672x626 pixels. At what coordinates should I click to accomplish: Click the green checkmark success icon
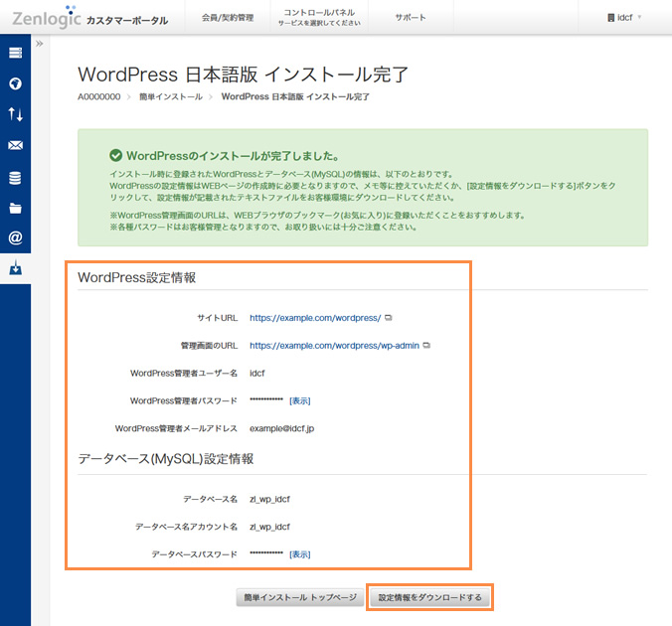(115, 156)
